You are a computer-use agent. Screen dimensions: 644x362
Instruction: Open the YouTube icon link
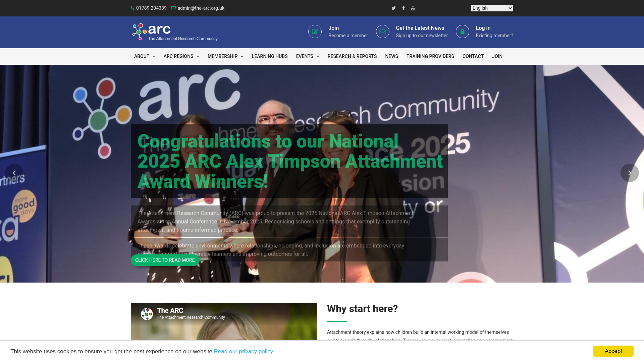pos(413,8)
